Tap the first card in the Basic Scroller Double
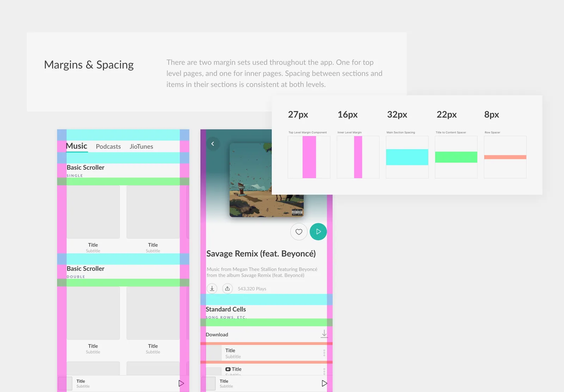This screenshot has height=392, width=564. (x=93, y=313)
